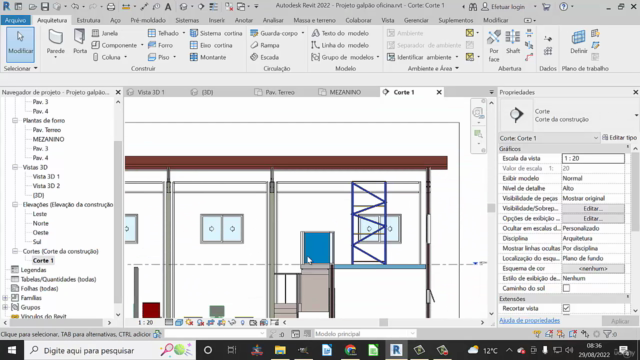This screenshot has width=640, height=360.
Task: Select Vista 3D 2 in project browser
Action: pyautogui.click(x=46, y=186)
